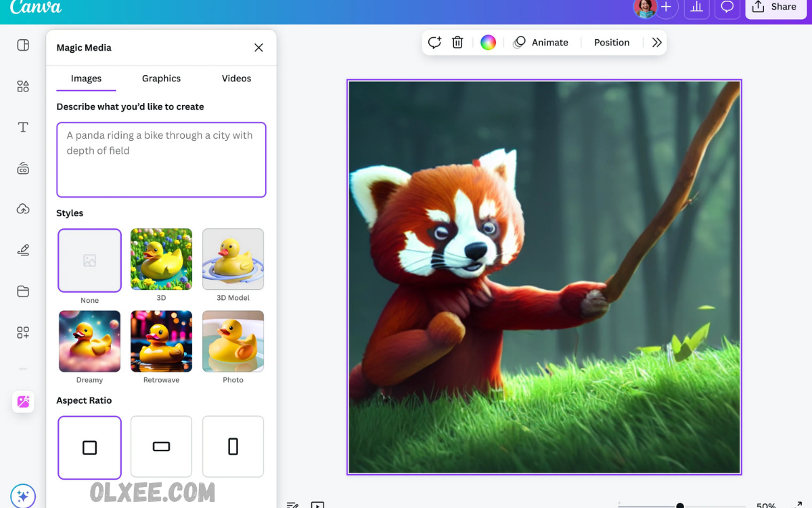The width and height of the screenshot is (812, 508).
Task: Select the None style option
Action: click(x=89, y=260)
